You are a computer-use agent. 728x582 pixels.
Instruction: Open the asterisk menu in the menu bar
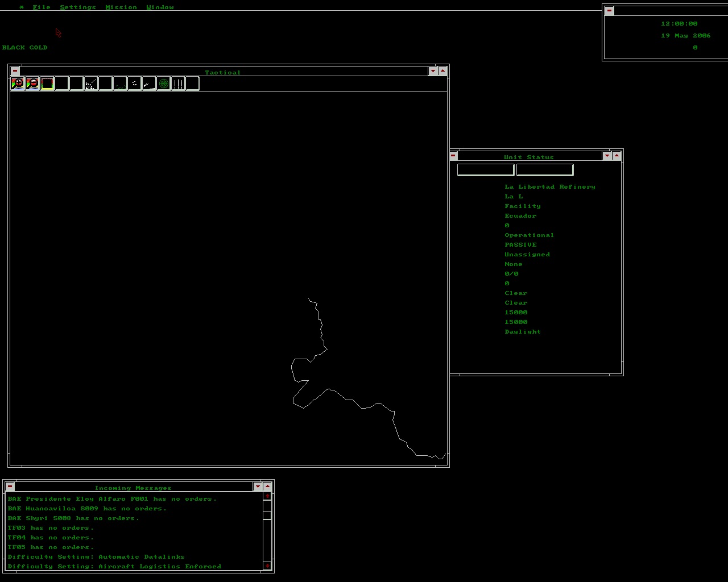click(22, 7)
